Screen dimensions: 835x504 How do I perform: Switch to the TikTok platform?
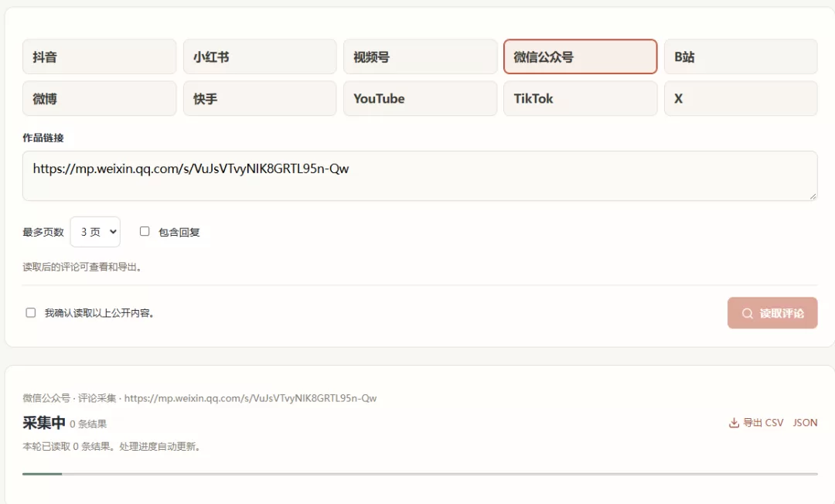[x=581, y=98]
